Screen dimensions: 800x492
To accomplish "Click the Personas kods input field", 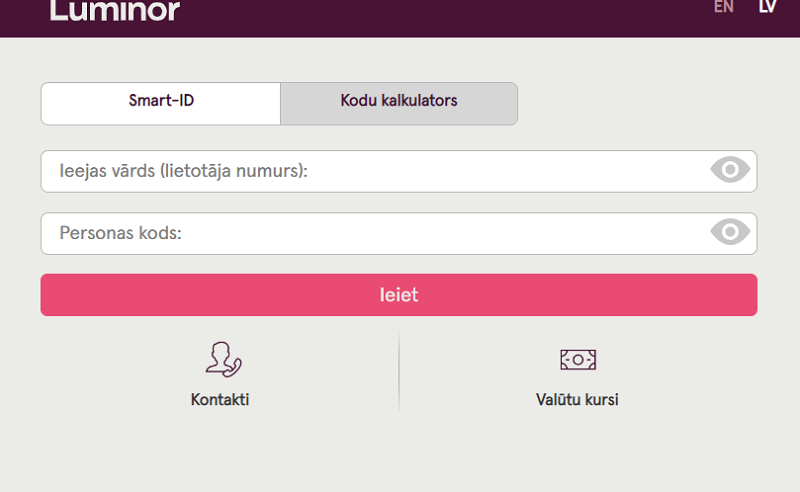I will point(399,234).
